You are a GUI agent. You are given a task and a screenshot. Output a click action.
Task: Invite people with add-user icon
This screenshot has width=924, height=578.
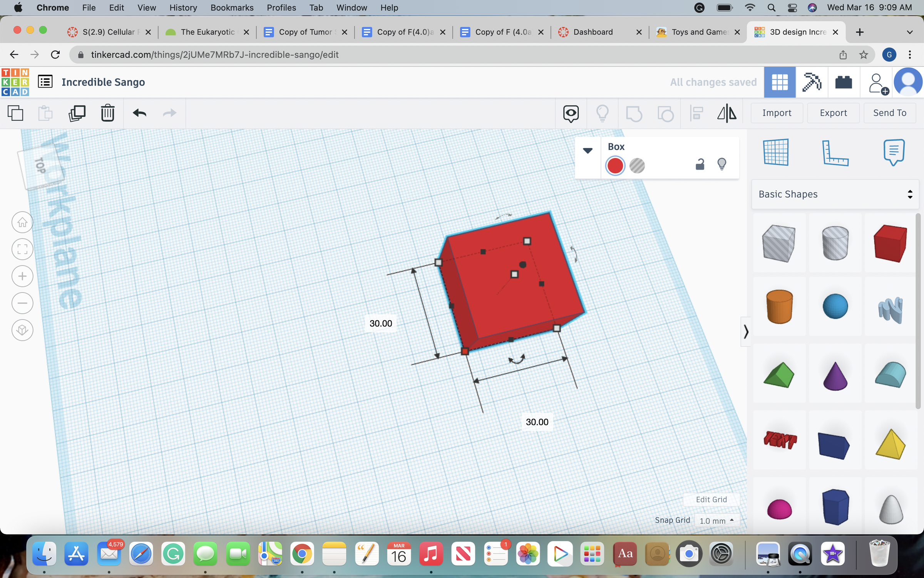tap(878, 83)
